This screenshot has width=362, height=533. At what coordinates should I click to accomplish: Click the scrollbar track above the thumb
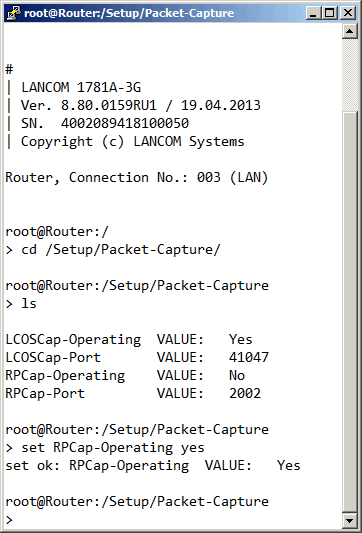coord(350,75)
